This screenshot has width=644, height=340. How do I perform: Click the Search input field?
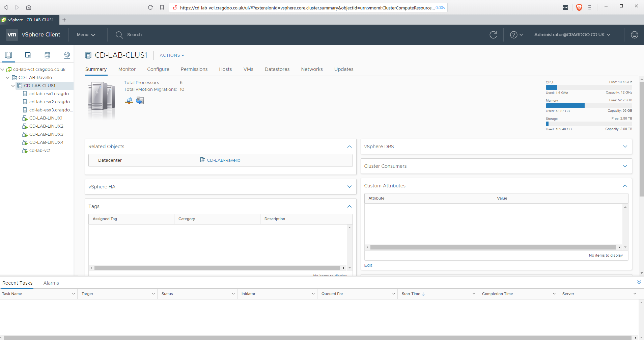tap(134, 35)
